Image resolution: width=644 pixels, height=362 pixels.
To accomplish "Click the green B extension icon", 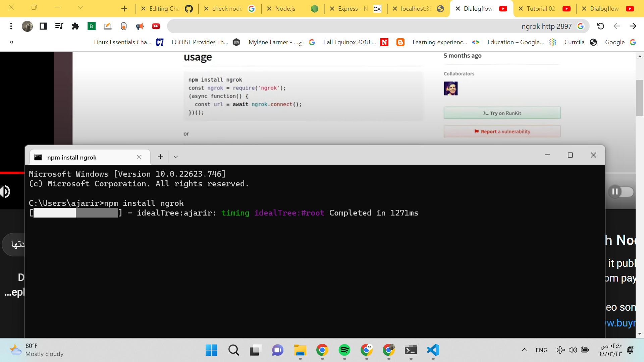I will (91, 26).
